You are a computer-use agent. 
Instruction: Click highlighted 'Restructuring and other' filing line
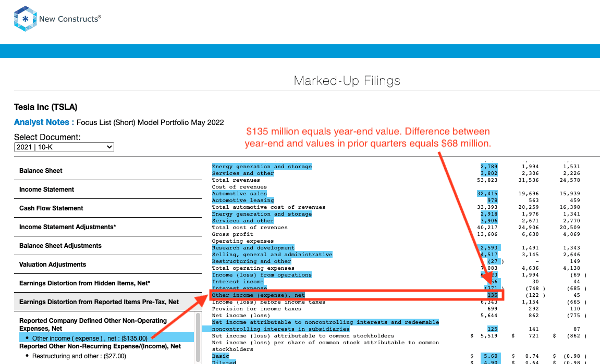(251, 261)
